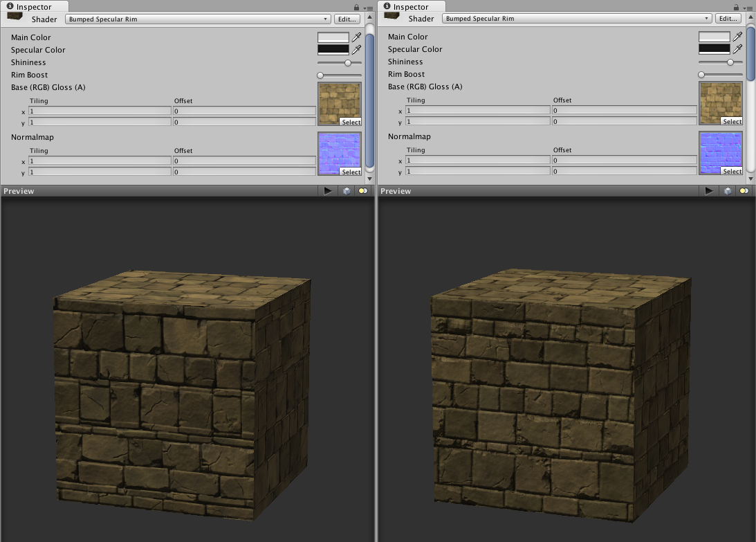Lock the left Inspector panel

356,7
